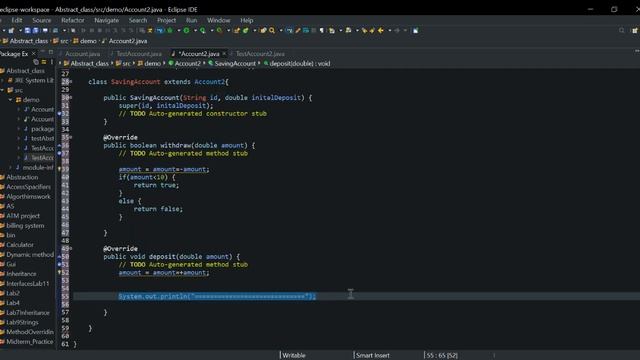This screenshot has height=360, width=640.
Task: Switch to TestAccount.java editor tab
Action: [139, 54]
